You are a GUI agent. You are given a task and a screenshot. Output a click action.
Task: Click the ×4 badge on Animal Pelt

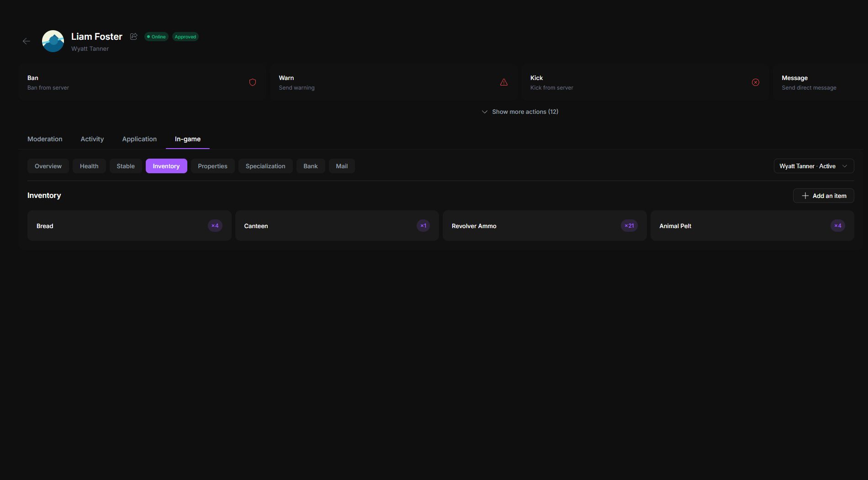pyautogui.click(x=838, y=226)
